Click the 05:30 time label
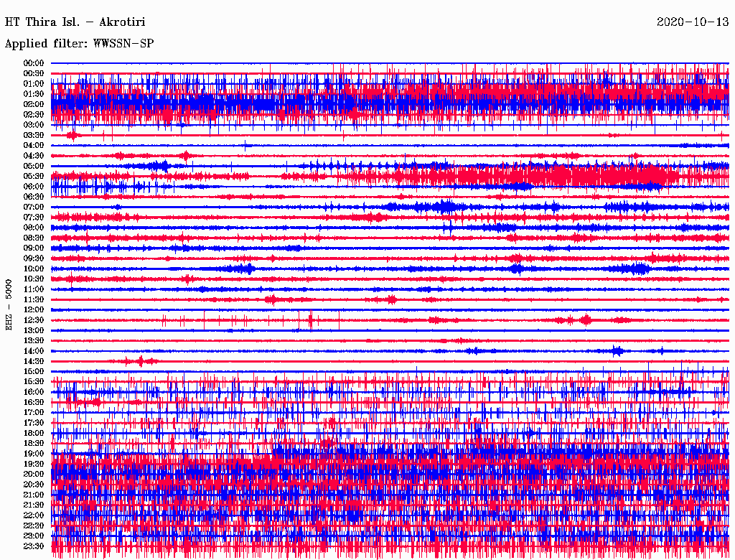This screenshot has height=560, width=735. pos(34,177)
